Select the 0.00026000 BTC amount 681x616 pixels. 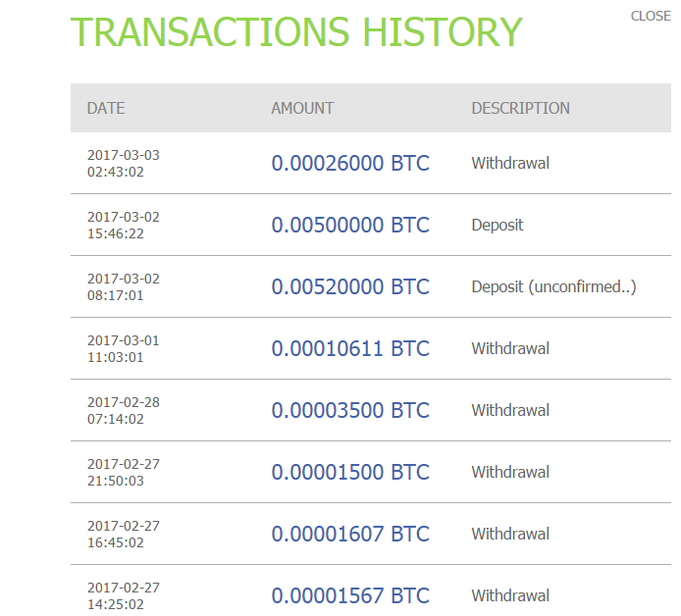tap(350, 163)
